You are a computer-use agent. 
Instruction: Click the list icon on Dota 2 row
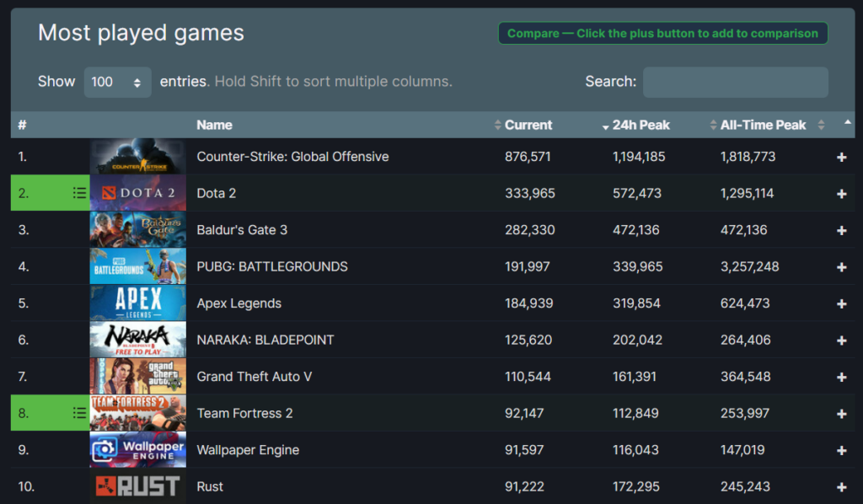point(79,193)
